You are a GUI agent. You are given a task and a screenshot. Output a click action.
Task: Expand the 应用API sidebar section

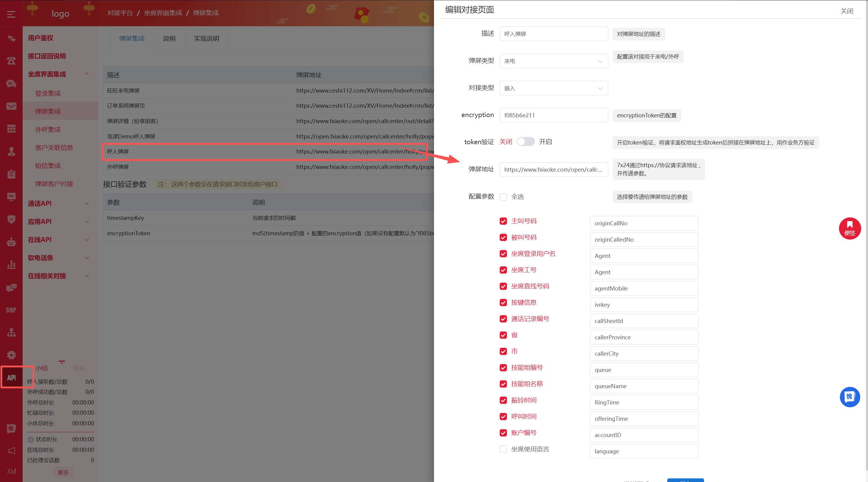[x=60, y=222]
